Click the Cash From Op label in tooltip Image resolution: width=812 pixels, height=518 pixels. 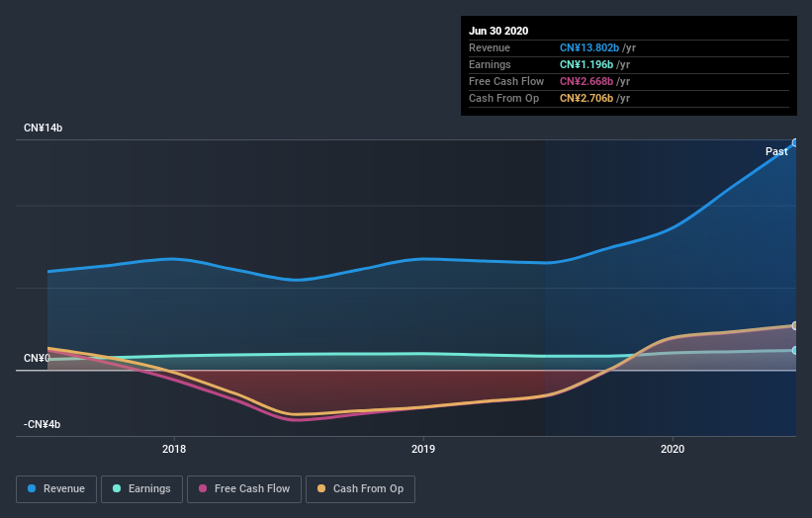503,98
